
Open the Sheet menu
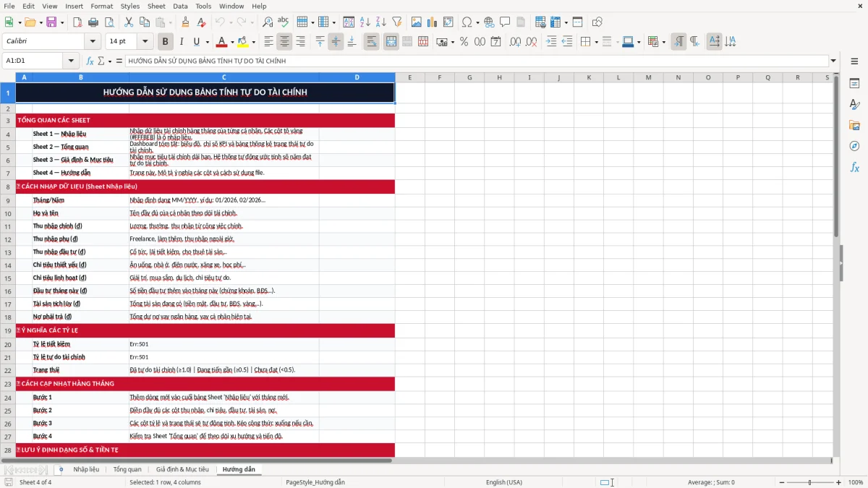157,6
